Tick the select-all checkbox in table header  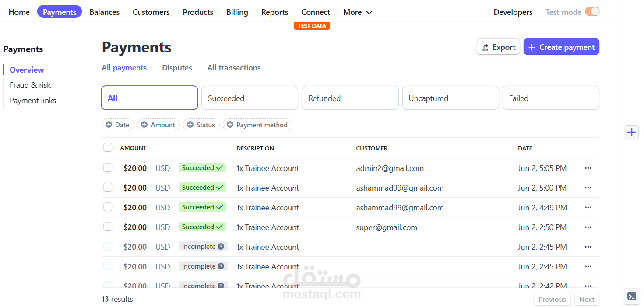[x=108, y=147]
